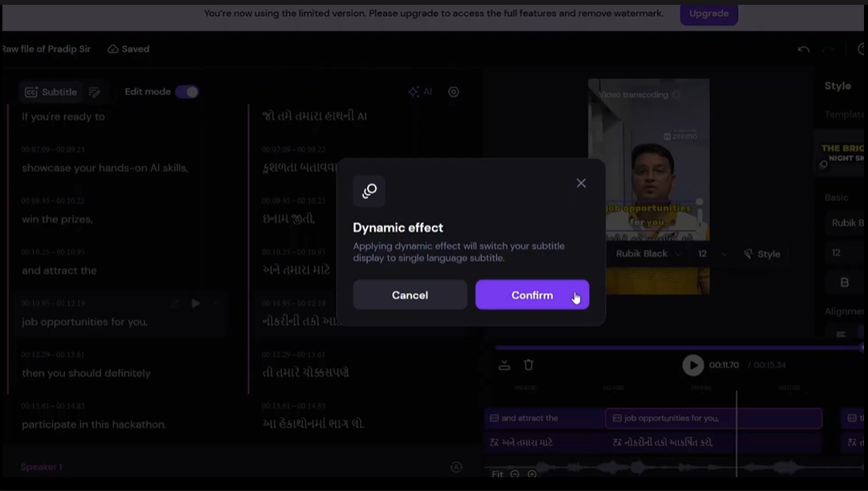The height and width of the screenshot is (491, 868).
Task: Zoom out the timeline with minus icon
Action: pyautogui.click(x=515, y=474)
